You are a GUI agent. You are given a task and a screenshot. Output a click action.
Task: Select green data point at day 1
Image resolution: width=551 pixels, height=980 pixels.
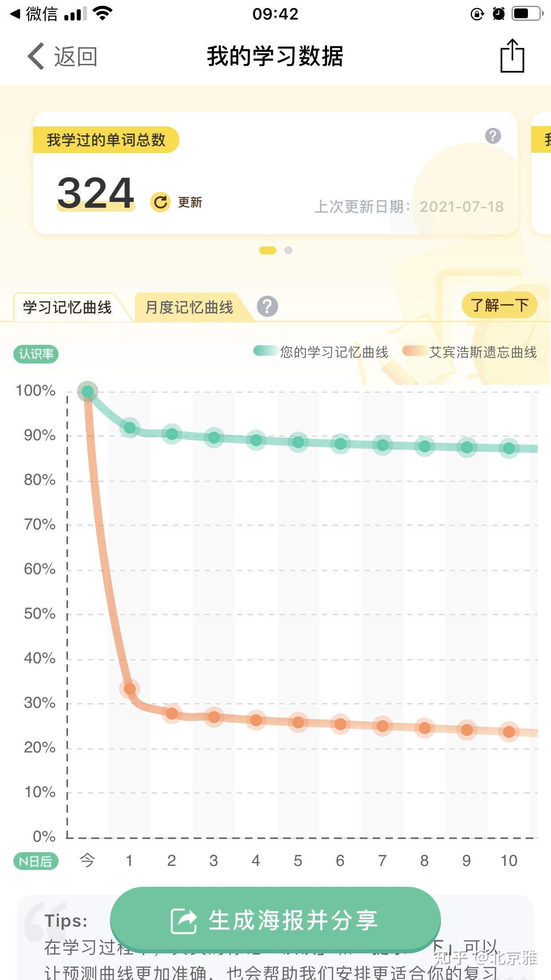(x=130, y=427)
